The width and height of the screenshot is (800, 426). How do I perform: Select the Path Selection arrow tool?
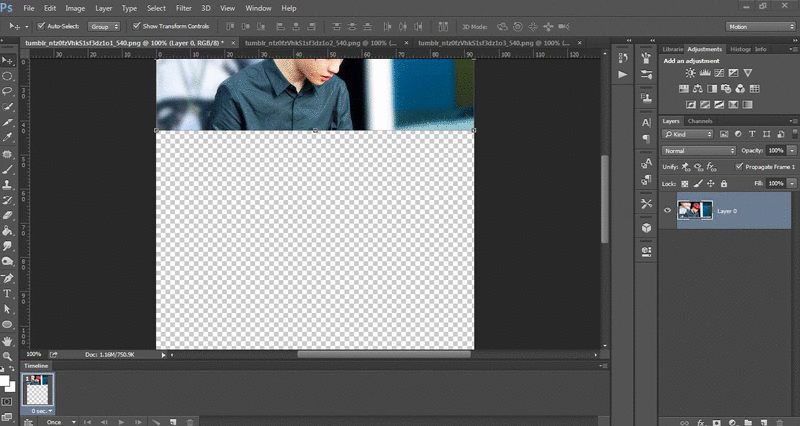pos(7,309)
